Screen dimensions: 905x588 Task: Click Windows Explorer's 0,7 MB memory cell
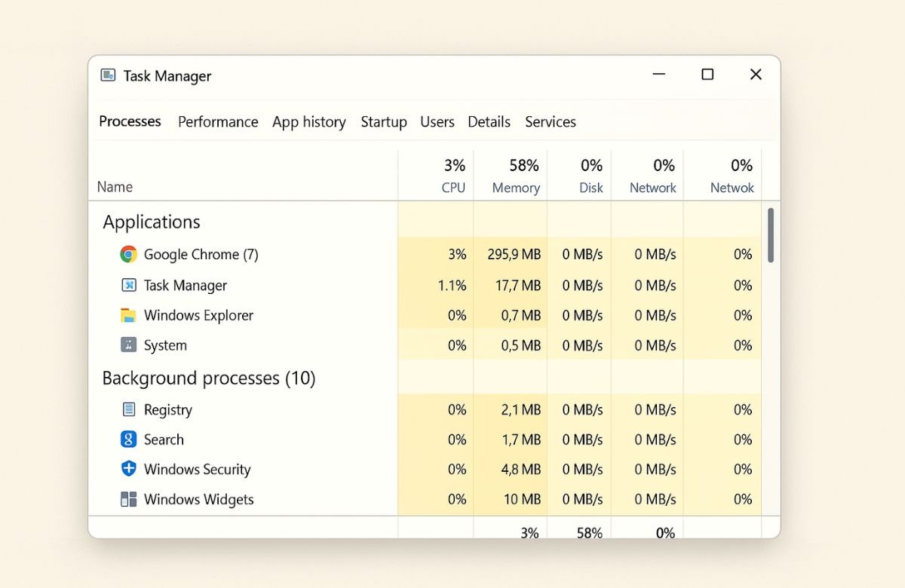click(511, 315)
